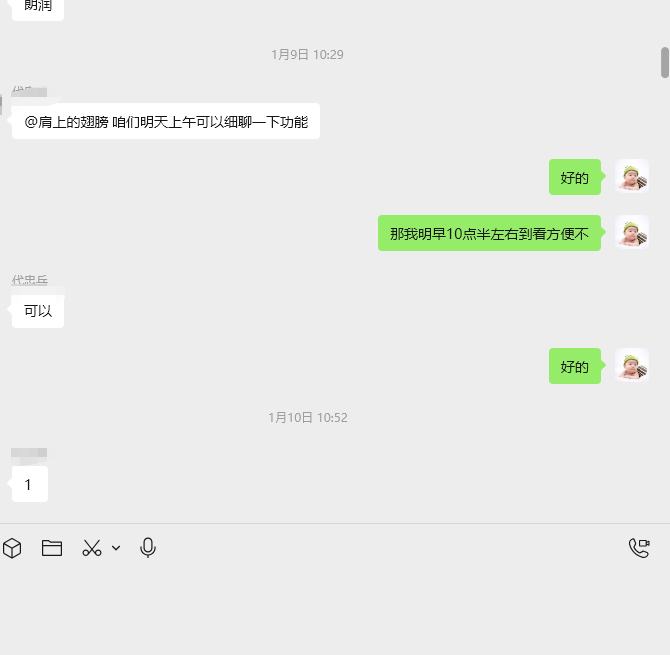Screen dimensions: 670x655
Task: Select the 可以 message bubble
Action: (x=38, y=311)
